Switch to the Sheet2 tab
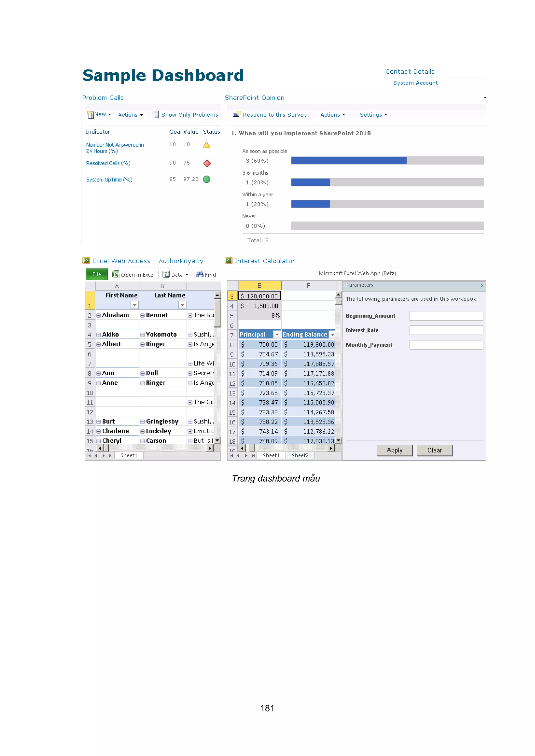This screenshot has width=535, height=756. pos(300,455)
